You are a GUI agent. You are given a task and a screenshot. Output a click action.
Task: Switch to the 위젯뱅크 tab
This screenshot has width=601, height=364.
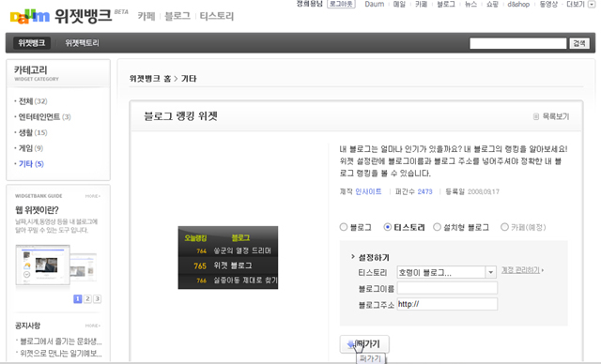click(x=31, y=43)
